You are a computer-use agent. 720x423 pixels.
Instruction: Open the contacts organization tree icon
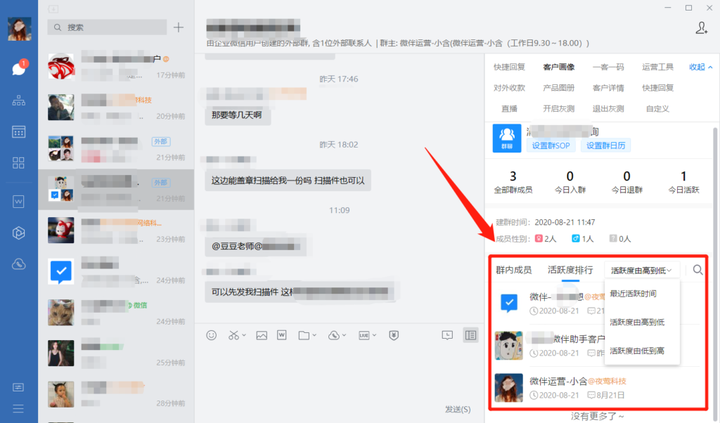(x=19, y=101)
